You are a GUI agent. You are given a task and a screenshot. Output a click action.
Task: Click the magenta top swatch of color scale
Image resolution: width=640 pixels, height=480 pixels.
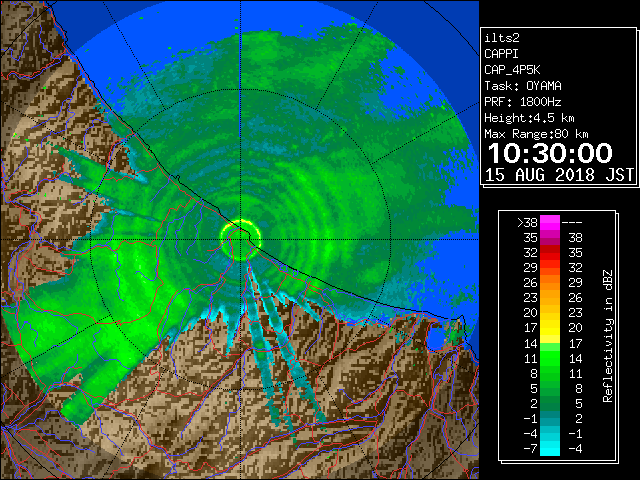pyautogui.click(x=550, y=223)
